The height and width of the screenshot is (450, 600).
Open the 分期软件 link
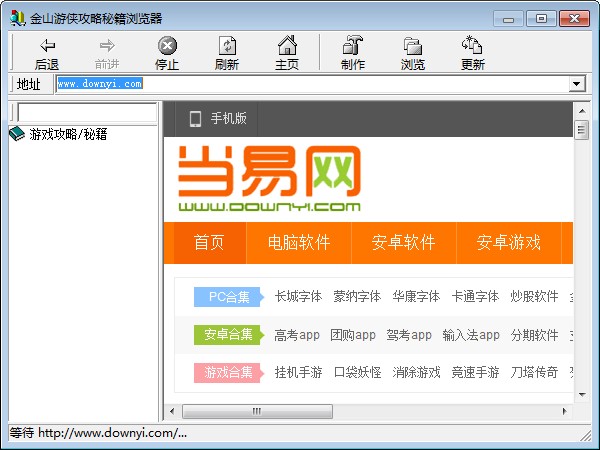click(534, 335)
